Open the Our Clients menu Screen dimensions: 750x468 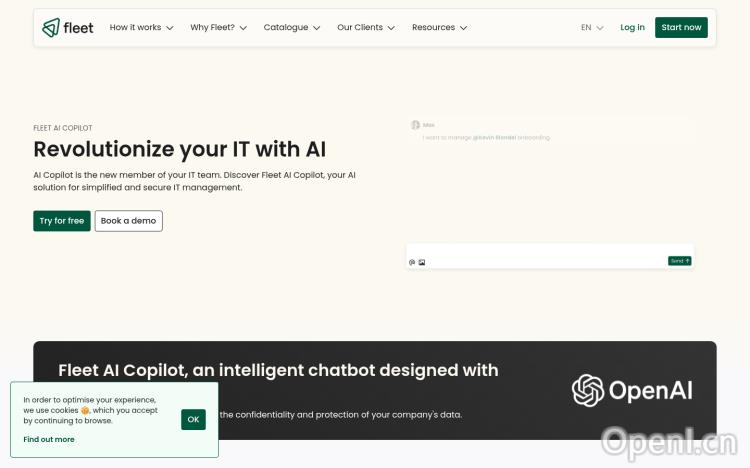(x=366, y=28)
